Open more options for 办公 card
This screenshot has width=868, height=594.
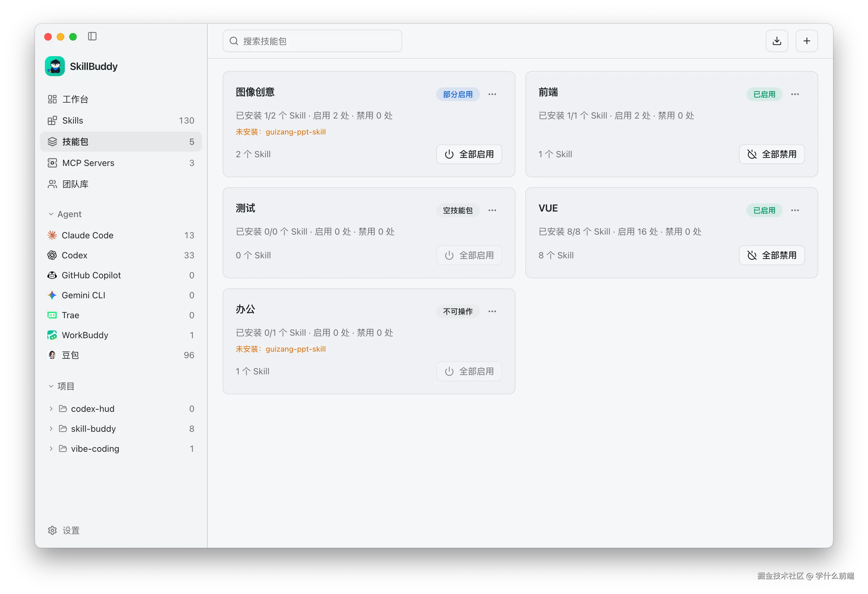(492, 311)
